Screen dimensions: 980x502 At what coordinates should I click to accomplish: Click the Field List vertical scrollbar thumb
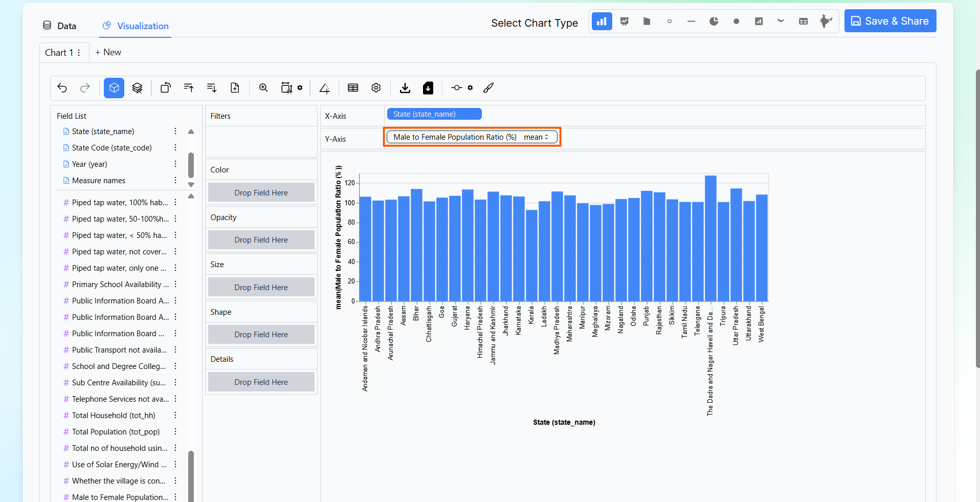click(191, 165)
